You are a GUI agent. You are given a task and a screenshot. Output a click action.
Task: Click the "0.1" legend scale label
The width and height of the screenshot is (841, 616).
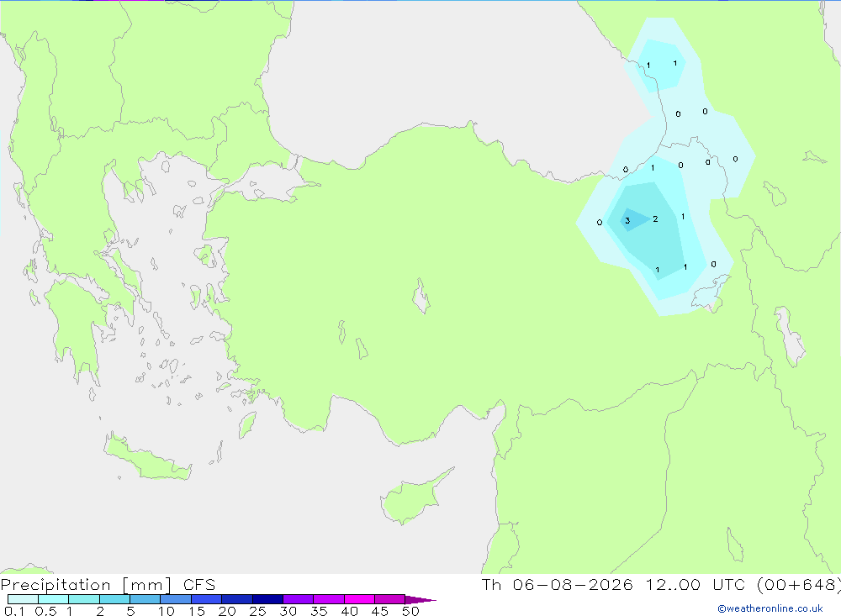[x=14, y=611]
